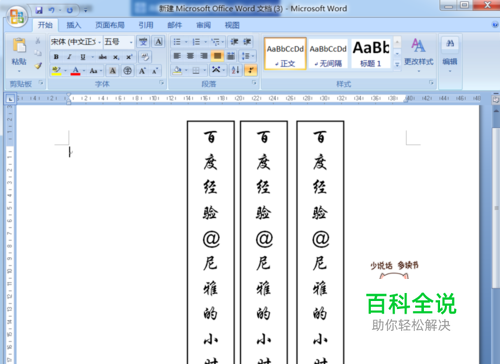Screen dimensions: 500x364
Task: Apply the yellow text highlight color
Action: point(56,70)
